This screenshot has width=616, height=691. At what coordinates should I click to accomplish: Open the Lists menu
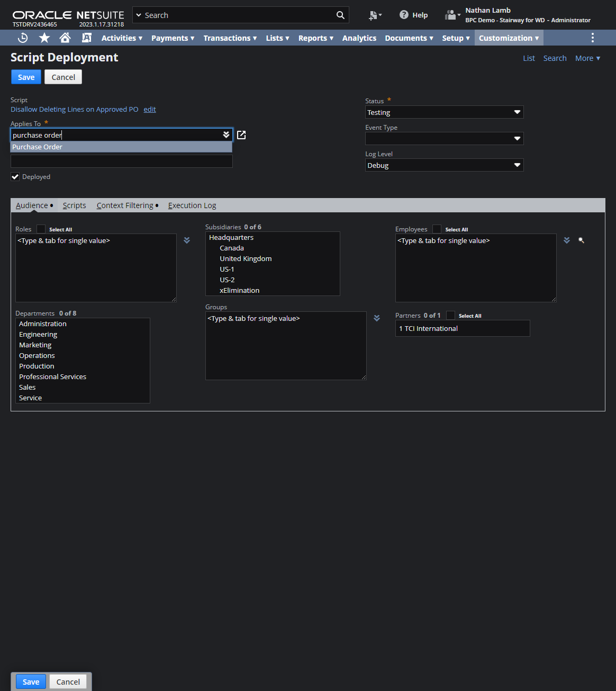click(278, 38)
